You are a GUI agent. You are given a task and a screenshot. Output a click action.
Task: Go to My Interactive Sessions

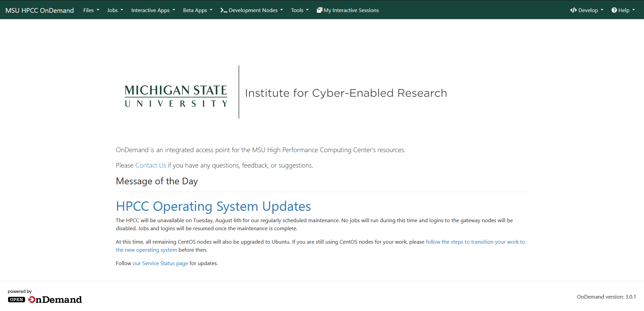(x=348, y=10)
